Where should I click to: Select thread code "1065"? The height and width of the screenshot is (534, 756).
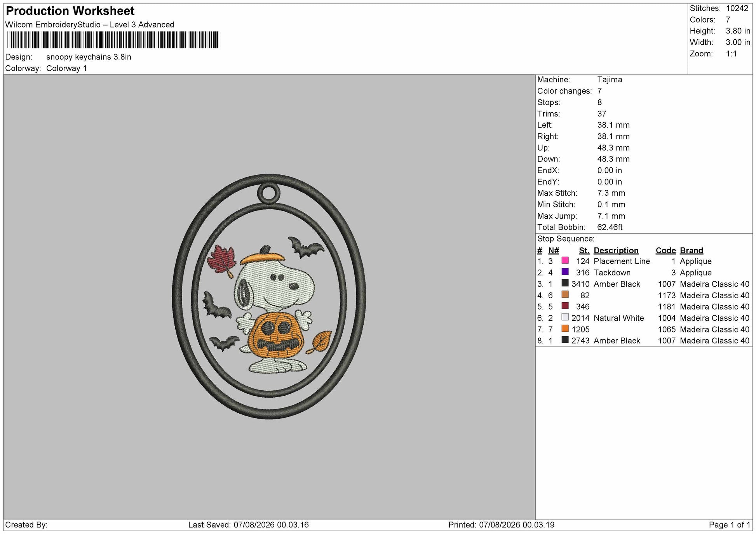667,330
